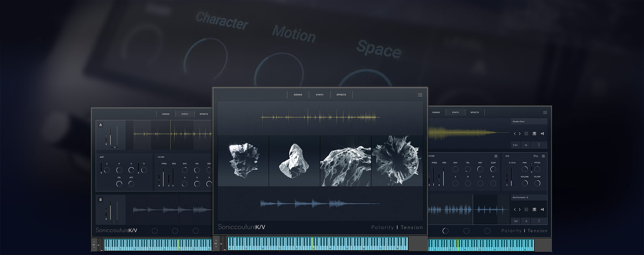This screenshot has height=255, width=644.
Task: Load next sample for Cluster Choir
Action: (x=519, y=134)
